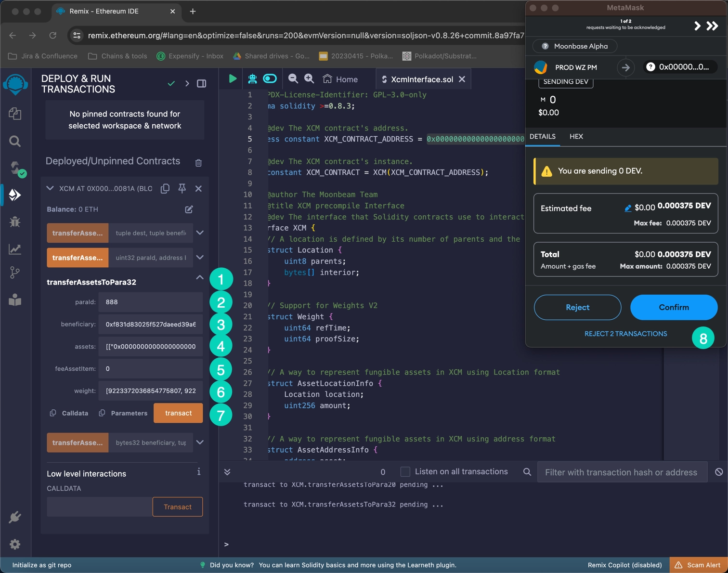Click the AI robot icon in editor toolbar
Image resolution: width=728 pixels, height=573 pixels.
[252, 78]
